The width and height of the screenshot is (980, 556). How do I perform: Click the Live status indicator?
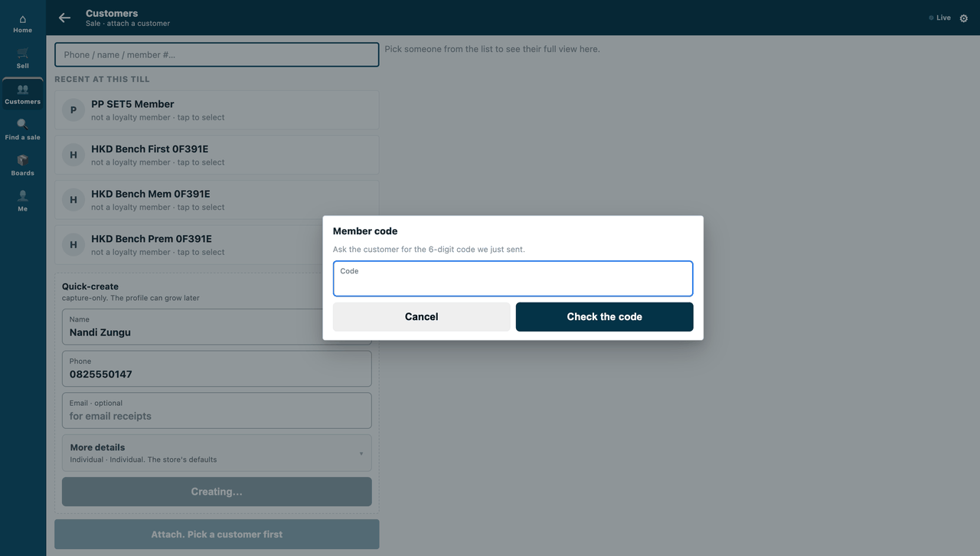click(939, 18)
